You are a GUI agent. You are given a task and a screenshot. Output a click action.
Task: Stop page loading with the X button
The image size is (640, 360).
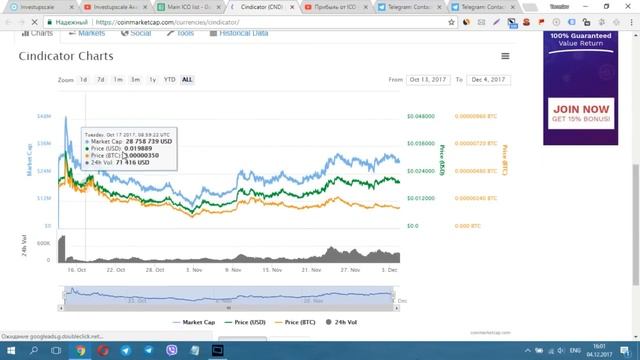34,22
